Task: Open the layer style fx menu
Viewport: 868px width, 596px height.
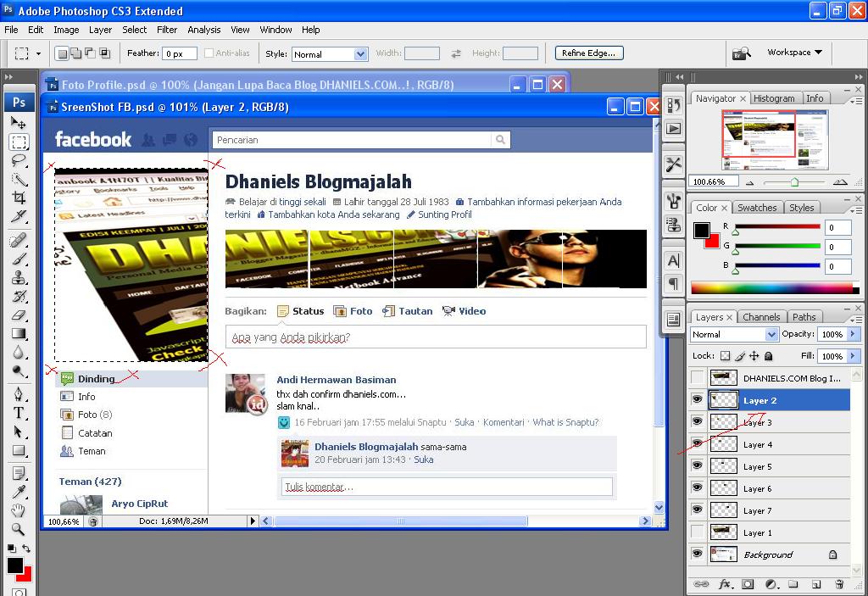Action: 725,584
